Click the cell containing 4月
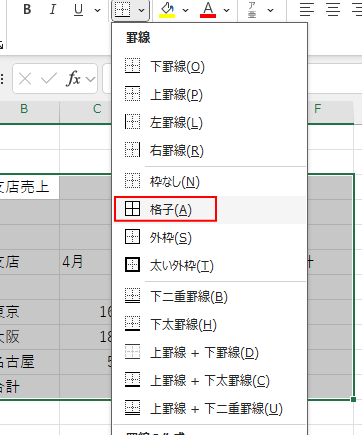 [86, 262]
